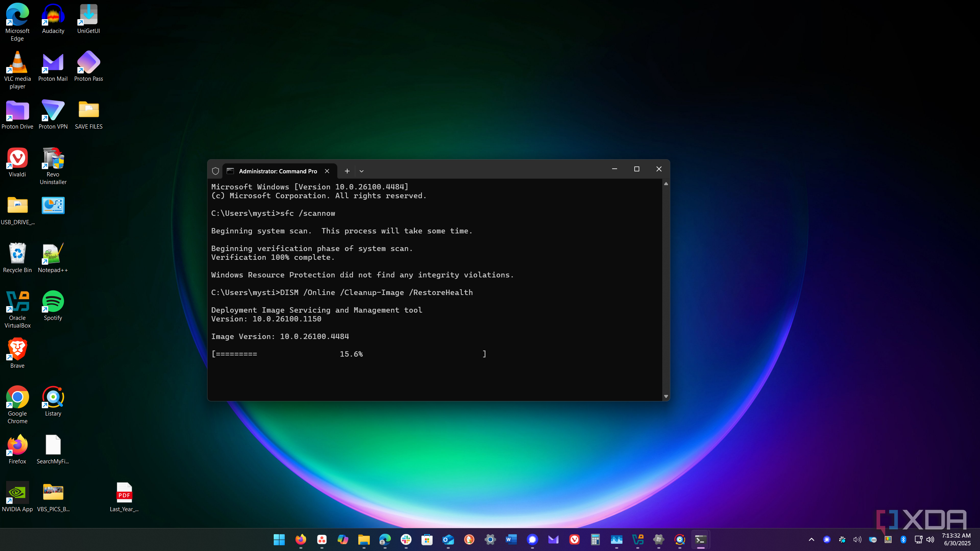The width and height of the screenshot is (980, 551).
Task: Select the Proton Mail desktop shortcut
Action: tap(53, 67)
